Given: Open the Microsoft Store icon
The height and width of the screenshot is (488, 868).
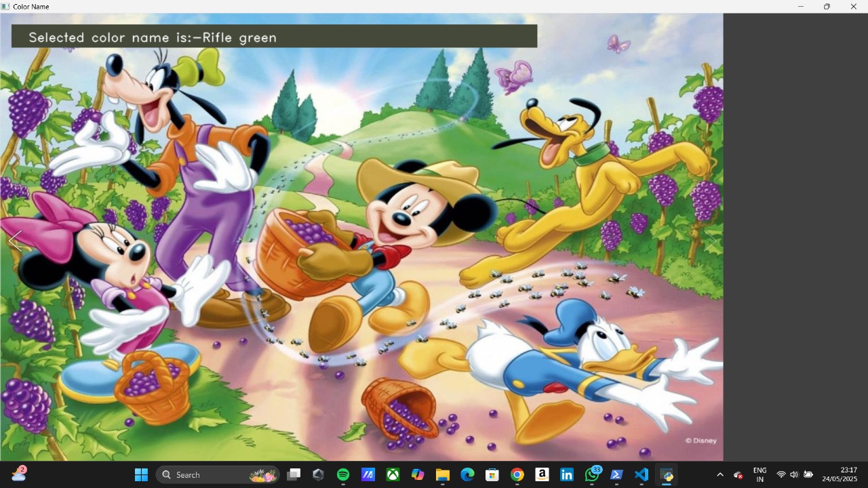Looking at the screenshot, I should [492, 474].
